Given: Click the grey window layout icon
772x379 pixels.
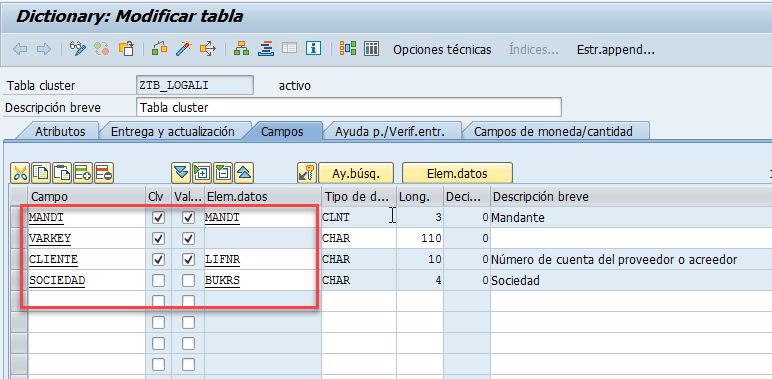Looking at the screenshot, I should point(290,49).
